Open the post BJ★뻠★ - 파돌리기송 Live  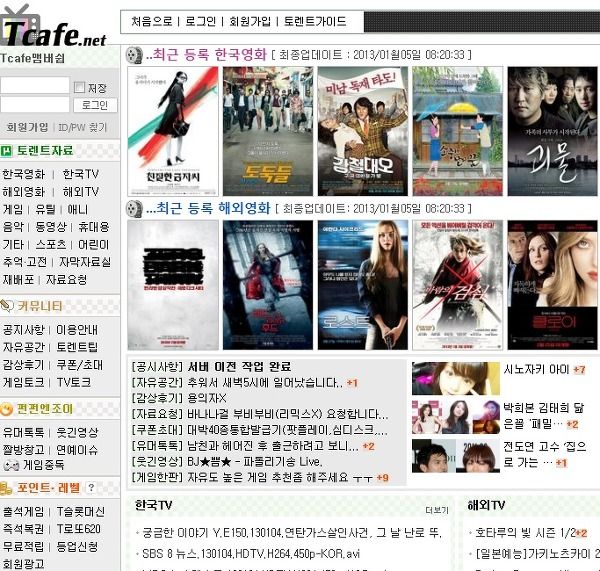[x=255, y=462]
